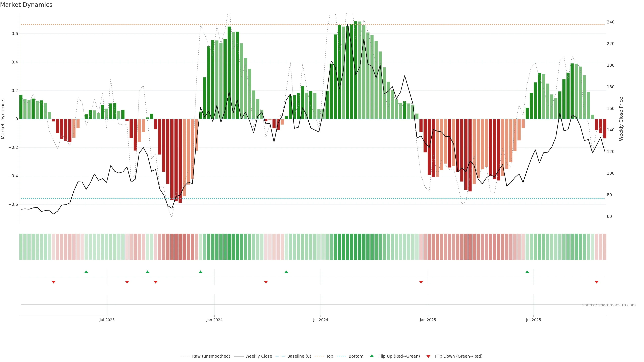Toggle Flip Down (Green→Red) legend entry
The width and height of the screenshot is (644, 362).
(x=459, y=356)
